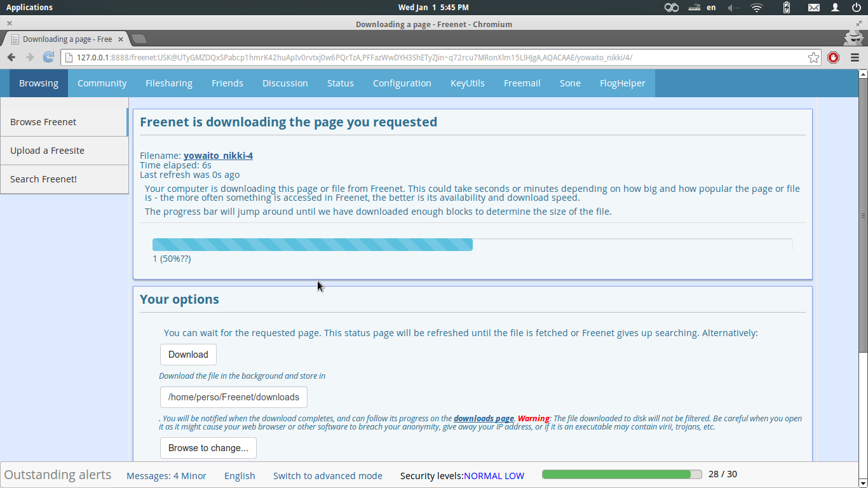Click the clock showing Wed Jan 1 5:45 PM

click(433, 8)
